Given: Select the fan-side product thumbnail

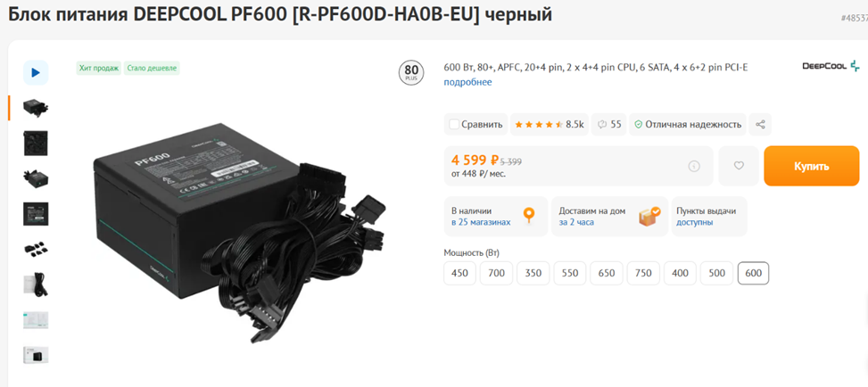Looking at the screenshot, I should 36,144.
